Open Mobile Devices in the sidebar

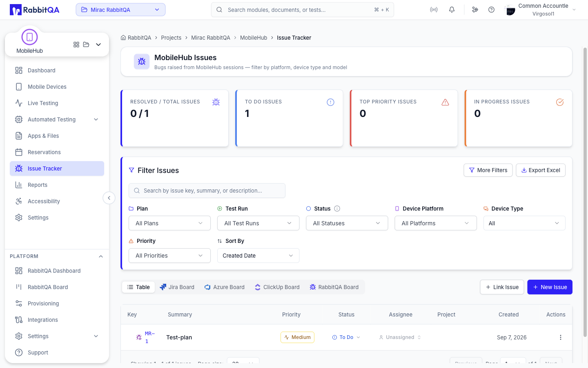(x=57, y=87)
